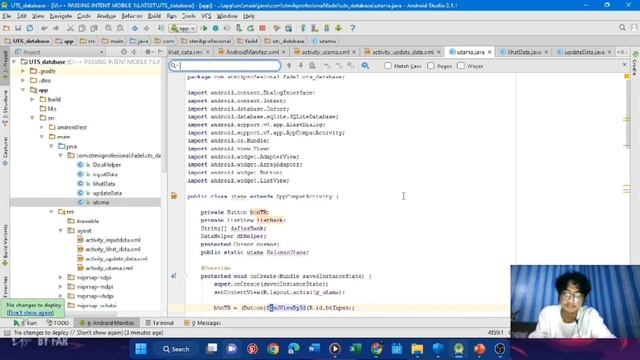The image size is (640, 360).
Task: Close the find bar with X
Action: pyautogui.click(x=624, y=65)
